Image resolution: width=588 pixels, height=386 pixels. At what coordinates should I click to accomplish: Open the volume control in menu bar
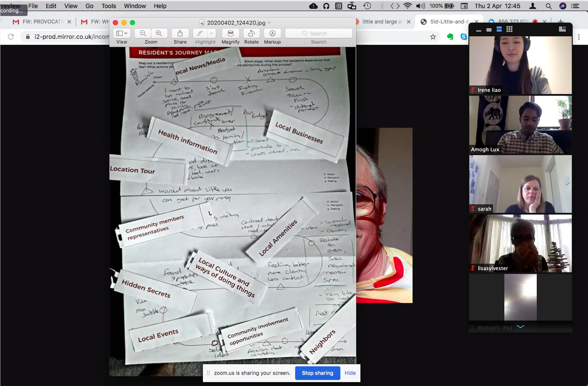point(420,6)
